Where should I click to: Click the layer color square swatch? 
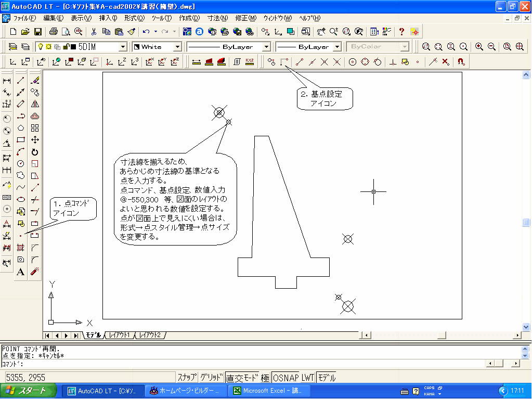tap(73, 47)
